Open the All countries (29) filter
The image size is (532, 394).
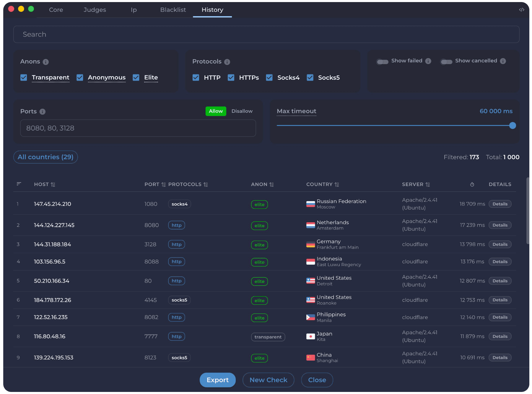45,157
